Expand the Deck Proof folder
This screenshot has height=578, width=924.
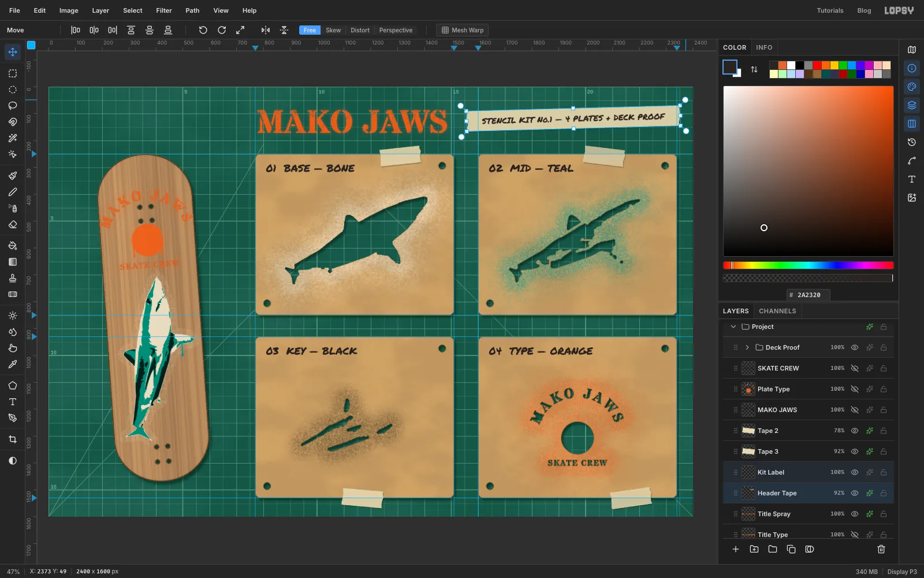pos(747,347)
